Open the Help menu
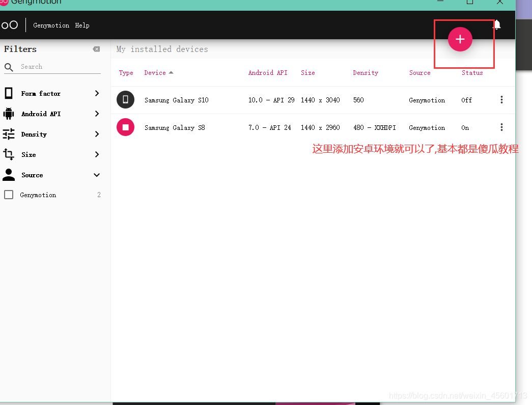The height and width of the screenshot is (405, 532). [x=82, y=25]
